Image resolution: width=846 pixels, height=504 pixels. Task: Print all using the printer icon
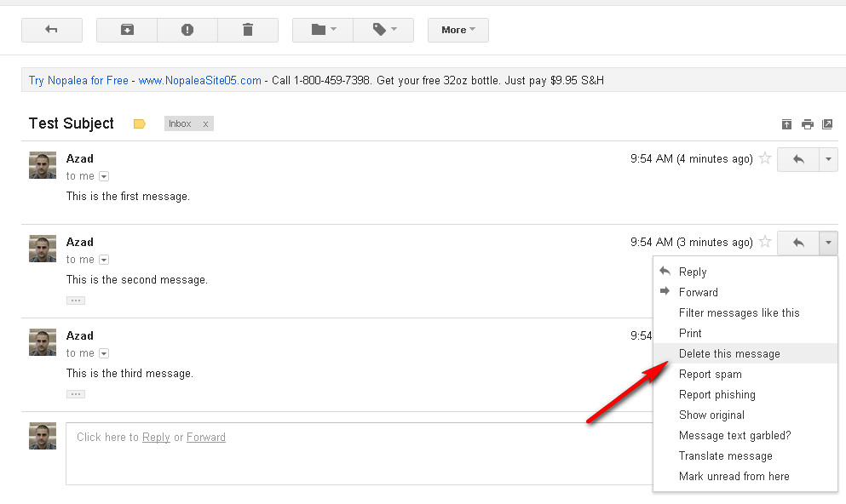click(807, 124)
